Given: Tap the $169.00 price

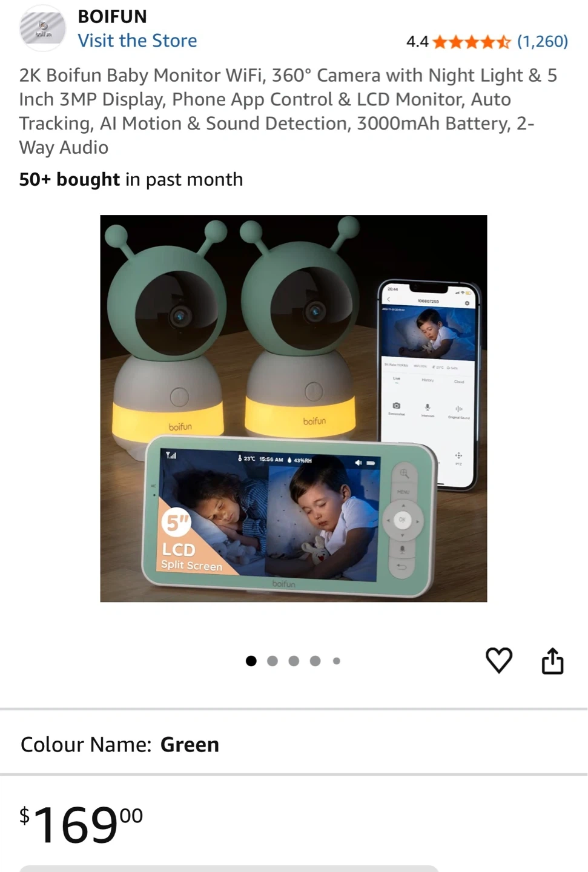Looking at the screenshot, I should pyautogui.click(x=81, y=824).
